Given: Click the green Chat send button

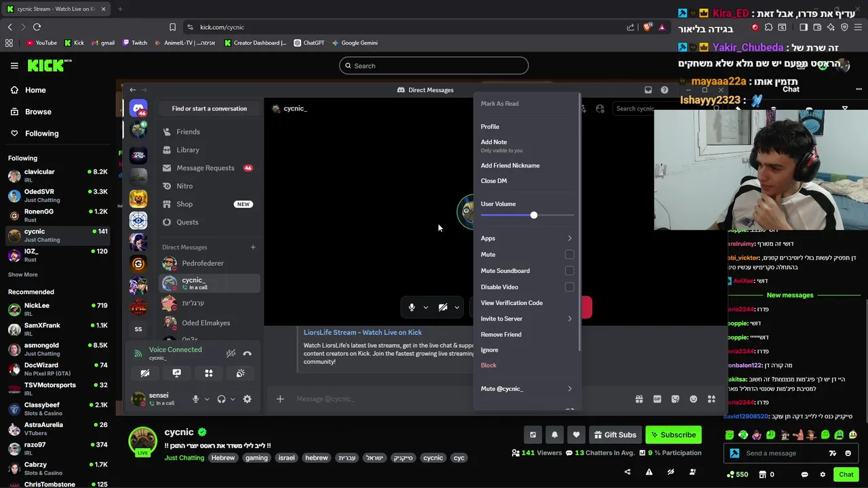Looking at the screenshot, I should pos(846,474).
